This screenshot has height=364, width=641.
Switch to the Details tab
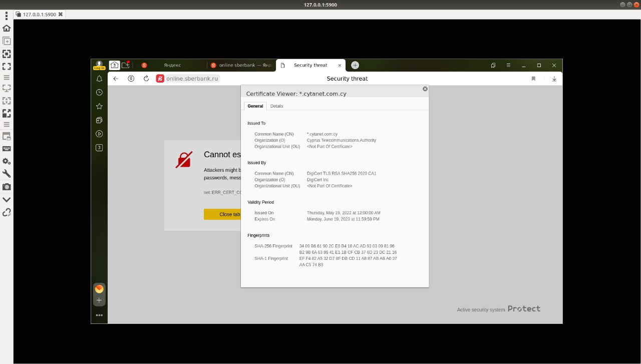tap(276, 106)
